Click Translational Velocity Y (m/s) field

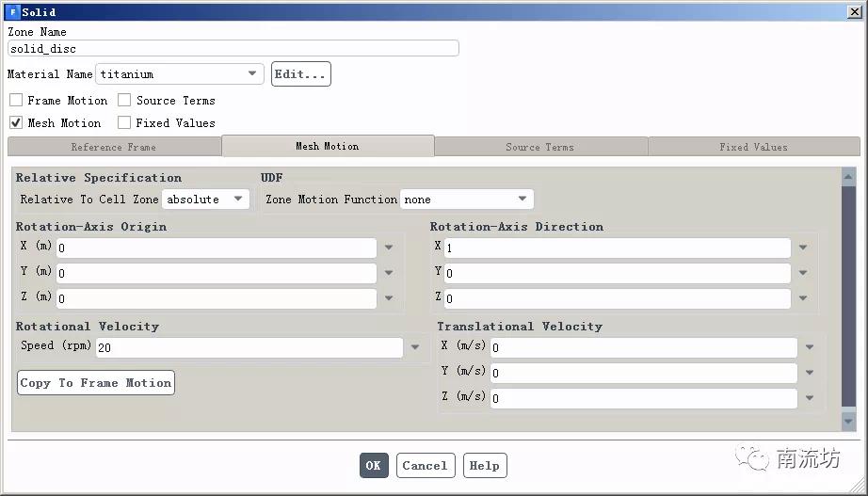click(644, 373)
